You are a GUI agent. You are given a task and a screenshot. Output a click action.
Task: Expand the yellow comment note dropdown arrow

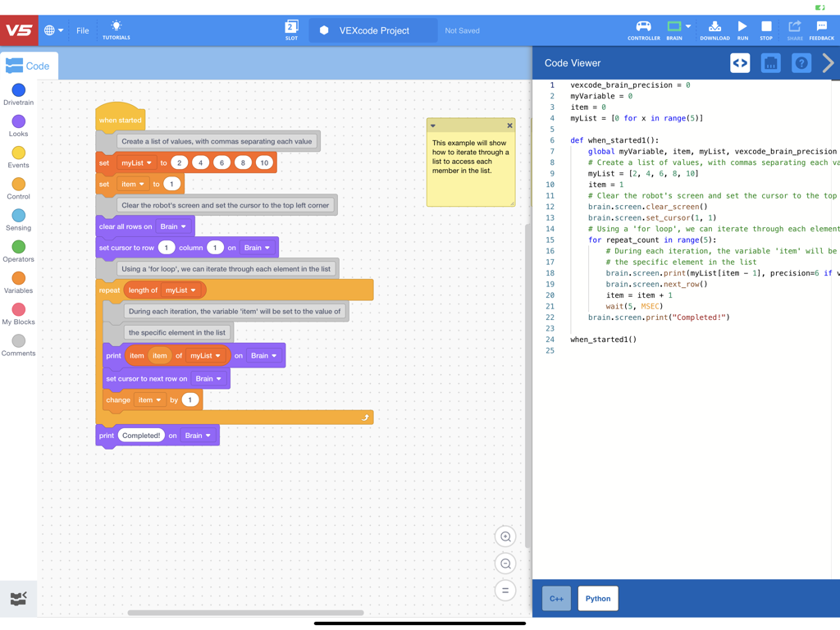[432, 126]
